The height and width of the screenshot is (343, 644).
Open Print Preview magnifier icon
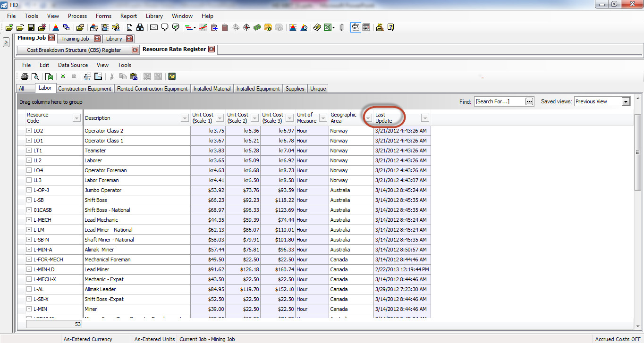35,76
